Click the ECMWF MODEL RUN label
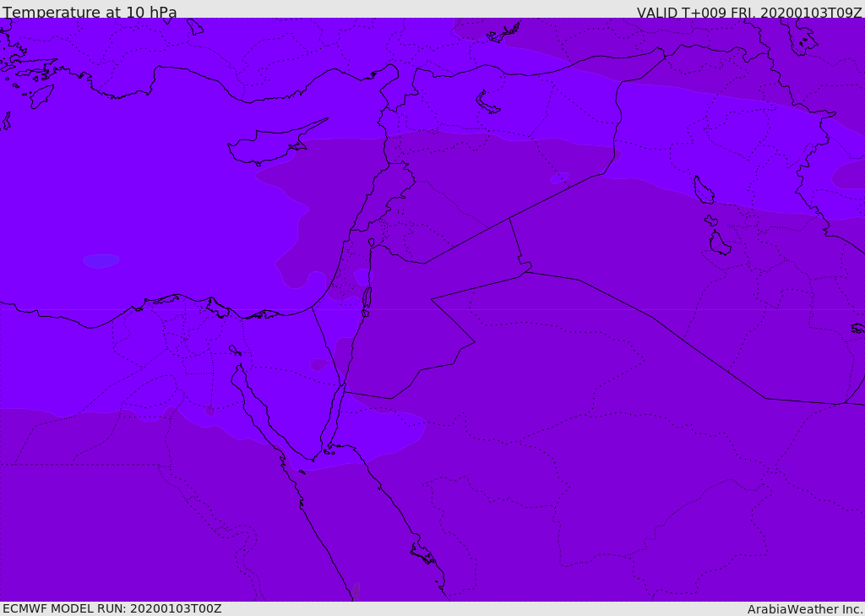This screenshot has height=616, width=865. (x=112, y=608)
